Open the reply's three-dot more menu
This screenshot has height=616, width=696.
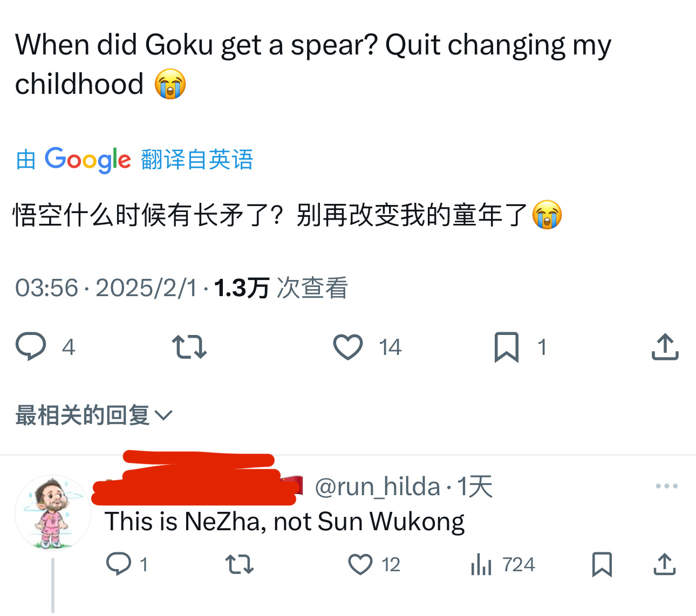(x=666, y=486)
